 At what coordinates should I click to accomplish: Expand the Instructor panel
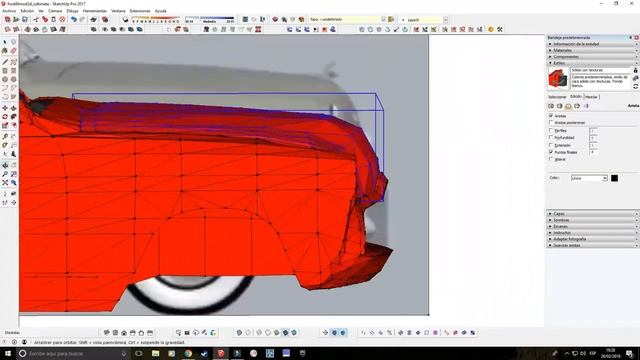592,233
